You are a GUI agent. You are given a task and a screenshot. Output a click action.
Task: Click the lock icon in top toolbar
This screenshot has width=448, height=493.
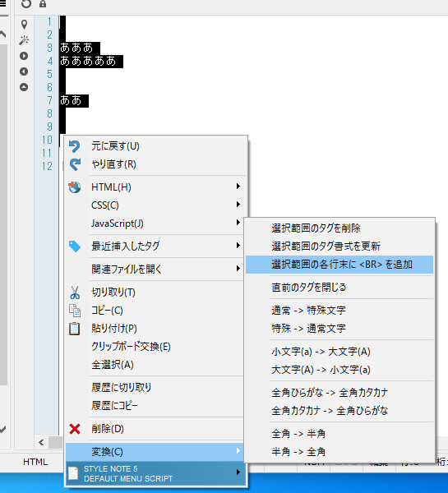[43, 4]
